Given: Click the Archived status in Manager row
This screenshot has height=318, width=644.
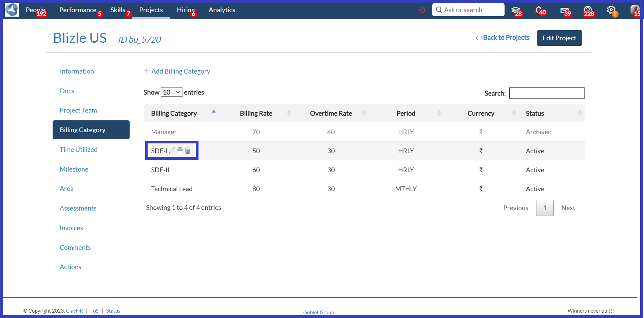Looking at the screenshot, I should tap(538, 132).
